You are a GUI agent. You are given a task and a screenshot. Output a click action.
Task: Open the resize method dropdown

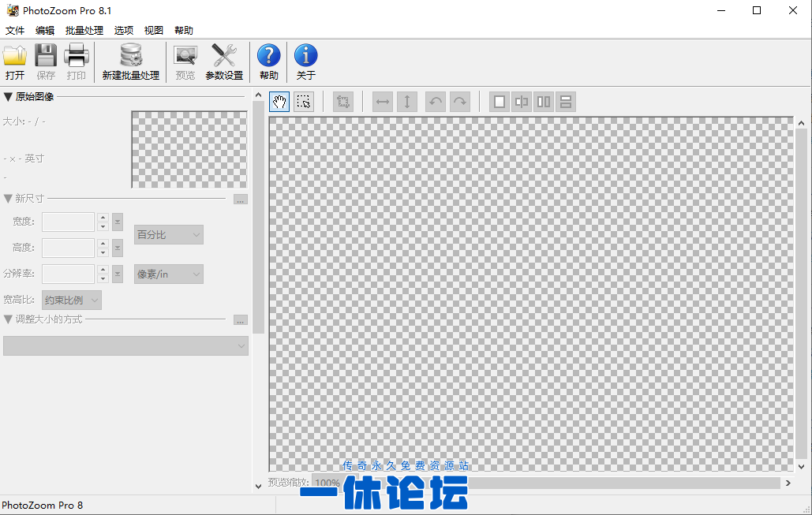point(125,345)
